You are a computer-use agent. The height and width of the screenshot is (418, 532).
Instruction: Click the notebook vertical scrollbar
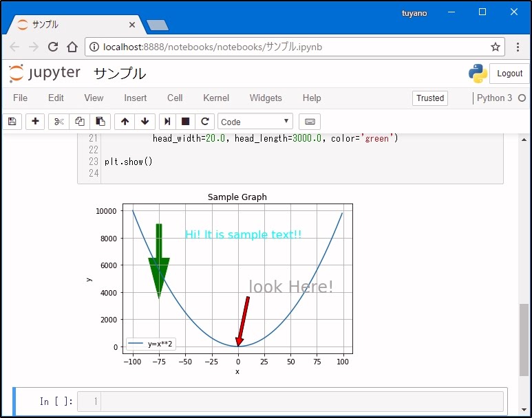524,337
